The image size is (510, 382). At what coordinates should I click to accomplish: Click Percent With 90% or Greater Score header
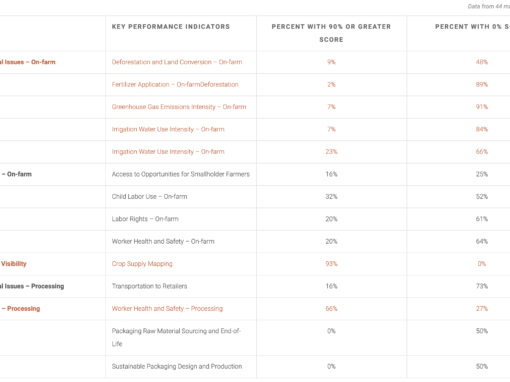(331, 33)
